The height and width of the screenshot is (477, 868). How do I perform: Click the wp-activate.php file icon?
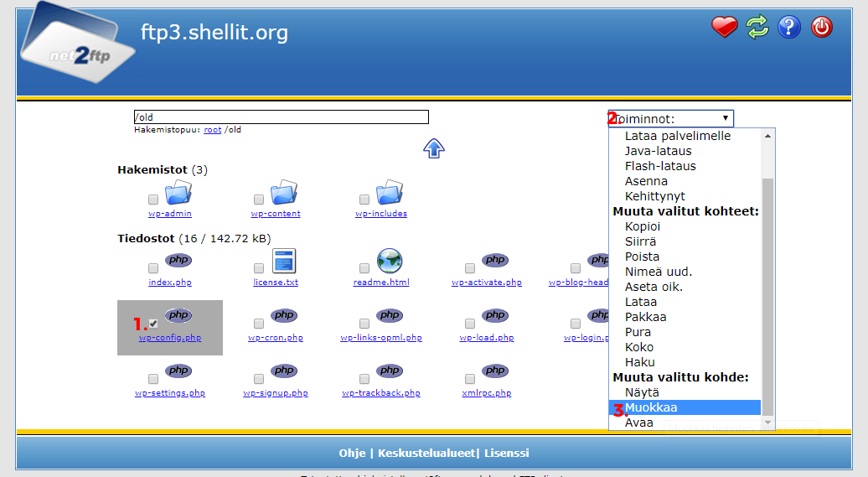[x=495, y=260]
